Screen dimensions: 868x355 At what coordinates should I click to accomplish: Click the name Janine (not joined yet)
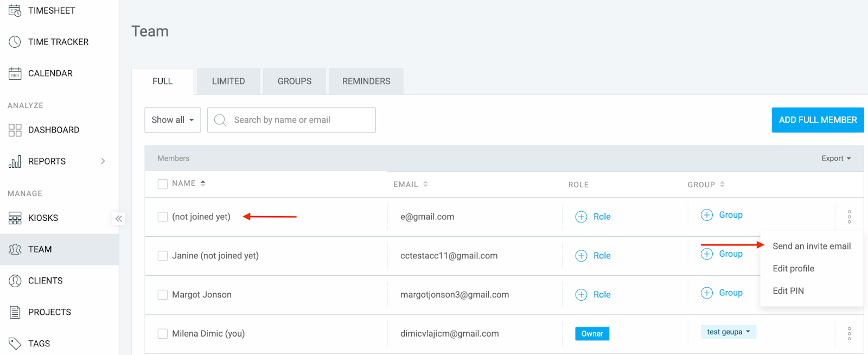[215, 256]
